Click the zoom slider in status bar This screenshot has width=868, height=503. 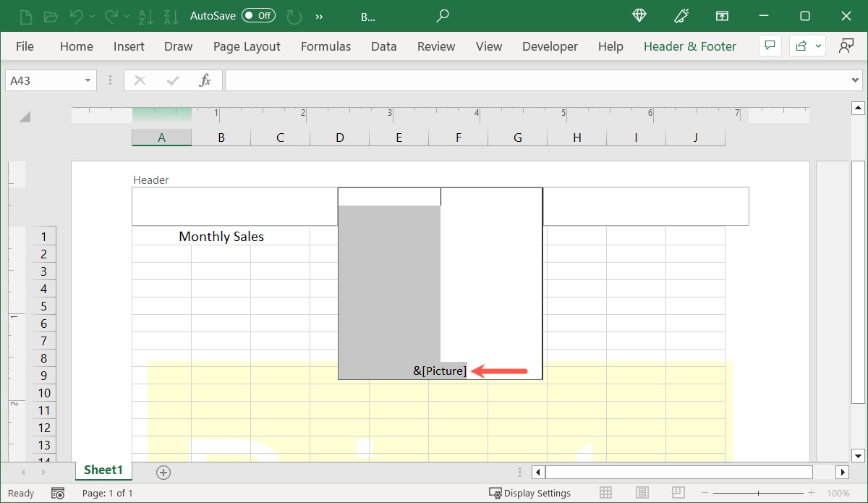758,493
